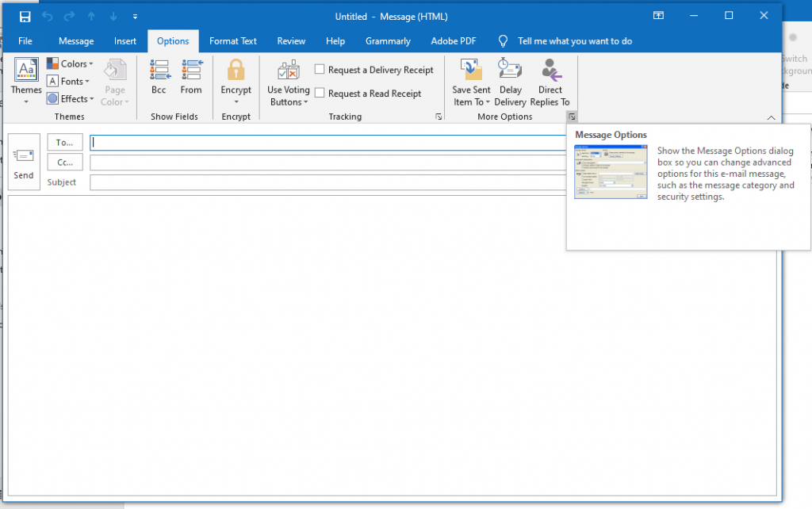The width and height of the screenshot is (812, 509).
Task: Expand the Fonts theme dropdown
Action: tap(68, 82)
